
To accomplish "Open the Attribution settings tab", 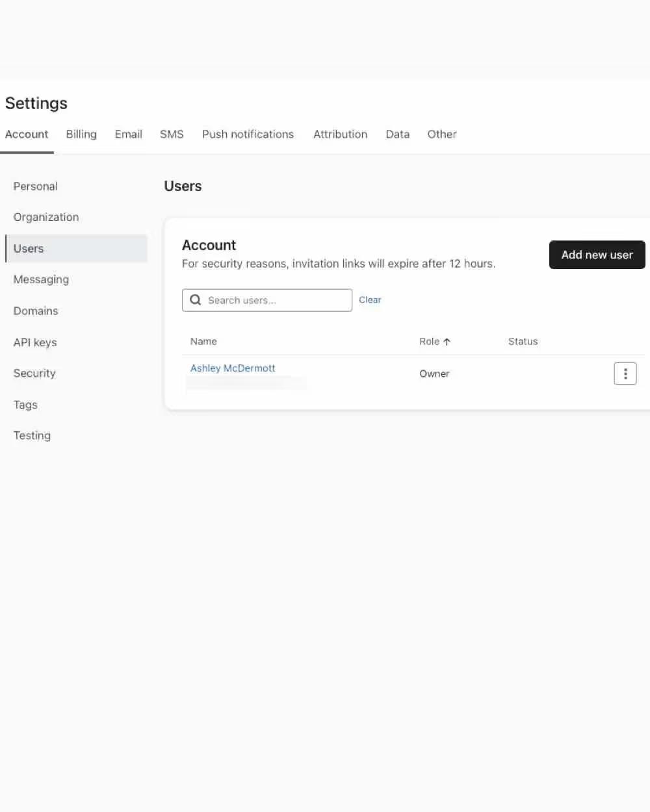I will point(340,134).
